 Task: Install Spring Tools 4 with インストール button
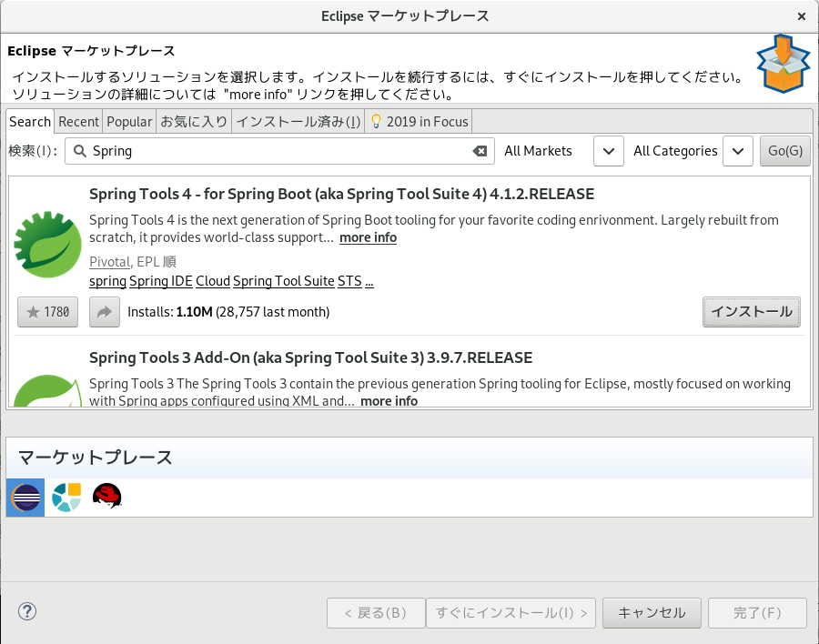coord(752,312)
